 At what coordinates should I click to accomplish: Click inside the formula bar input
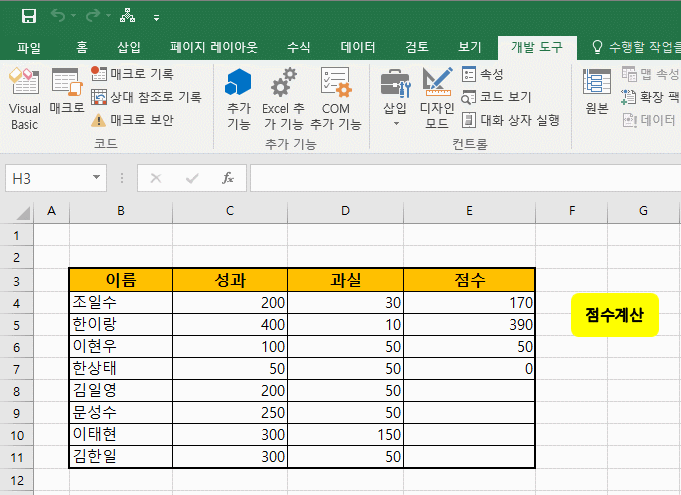point(466,178)
